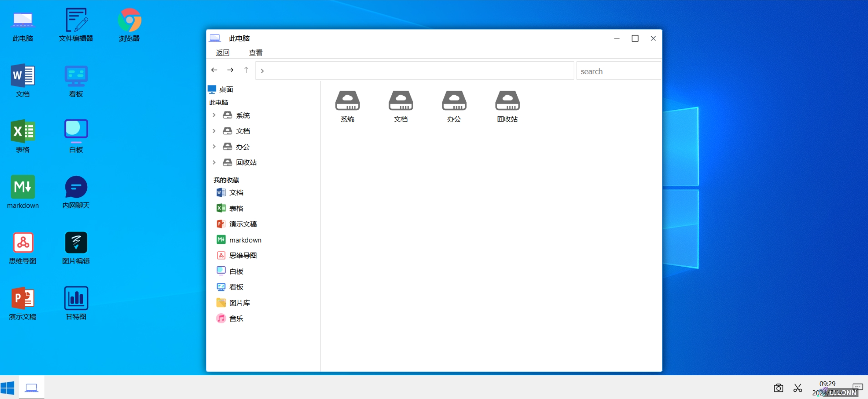Expand the 系统 tree node chevron
The image size is (868, 399).
point(214,115)
